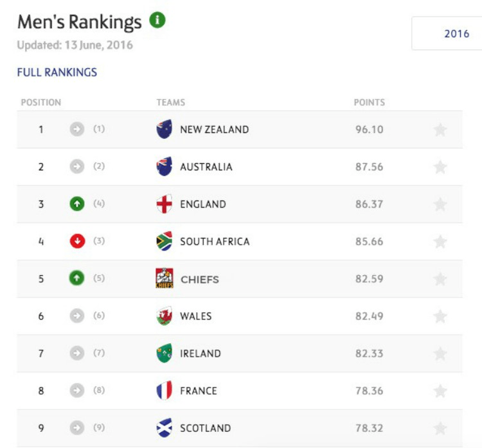This screenshot has width=482, height=448.
Task: Click South Africa's red down-arrow icon
Action: [77, 241]
